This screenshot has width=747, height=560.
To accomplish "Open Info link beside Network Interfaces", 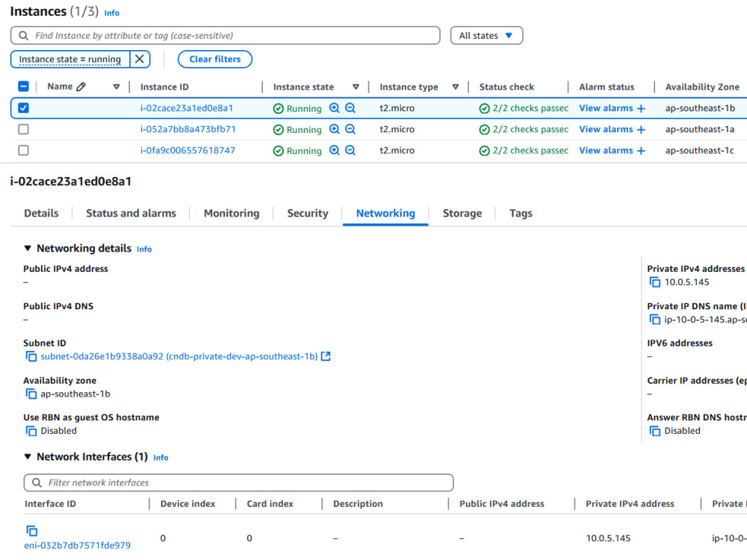I will pyautogui.click(x=161, y=458).
